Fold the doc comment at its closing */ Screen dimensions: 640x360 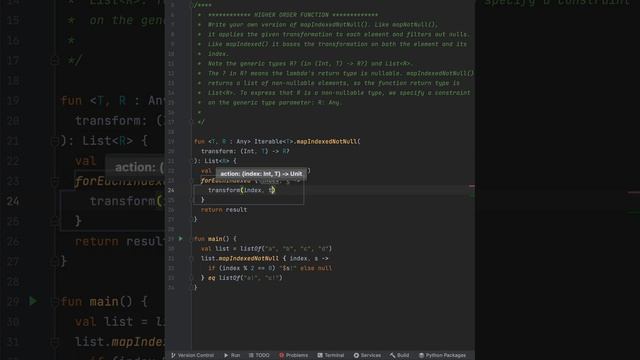(x=191, y=122)
